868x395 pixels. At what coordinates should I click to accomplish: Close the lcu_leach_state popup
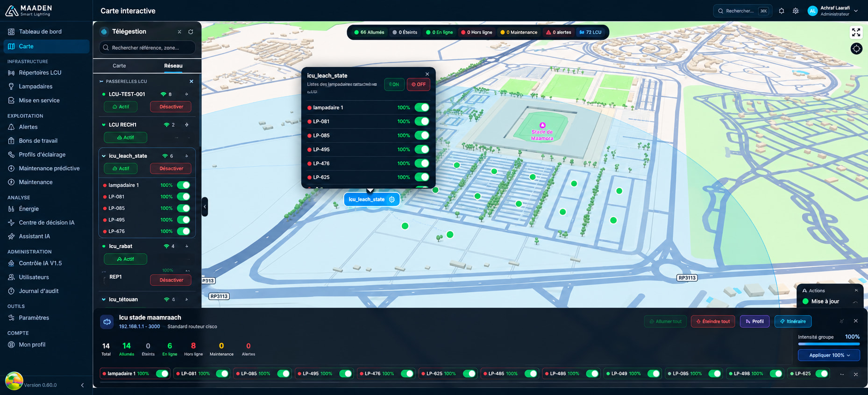pos(427,74)
